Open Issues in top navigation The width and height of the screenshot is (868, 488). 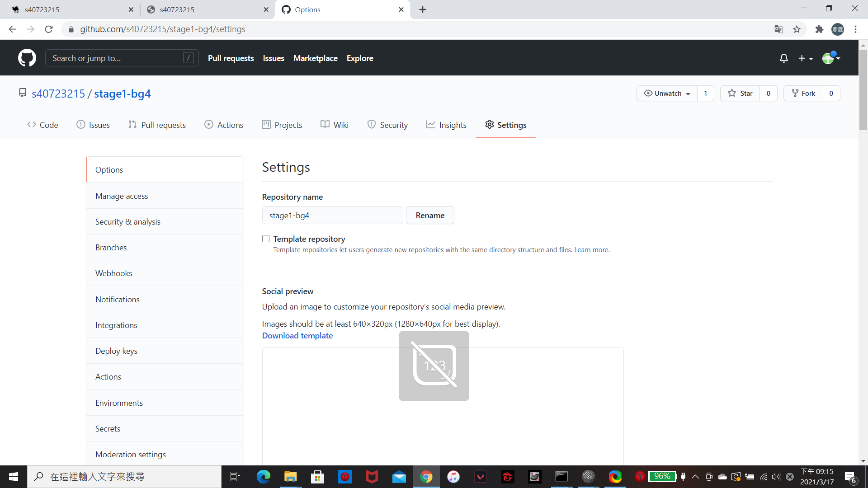(x=274, y=58)
